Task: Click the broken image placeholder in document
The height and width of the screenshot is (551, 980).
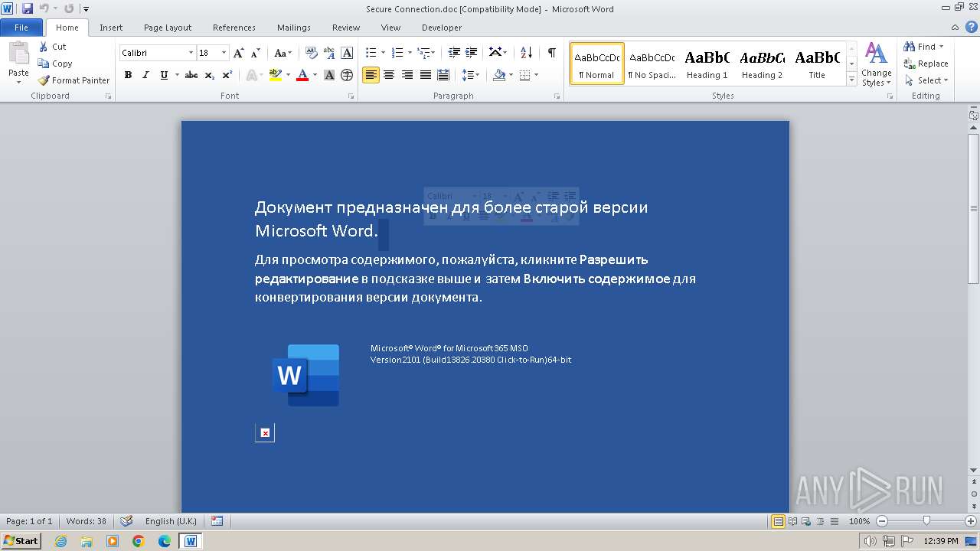Action: 265,433
